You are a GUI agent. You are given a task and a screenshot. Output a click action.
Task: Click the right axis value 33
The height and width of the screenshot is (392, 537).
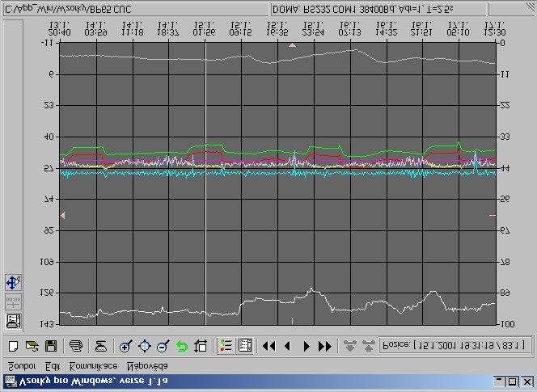coord(505,137)
